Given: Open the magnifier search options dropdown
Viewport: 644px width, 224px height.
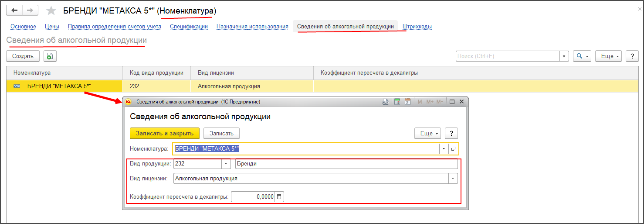Looking at the screenshot, I should 582,56.
